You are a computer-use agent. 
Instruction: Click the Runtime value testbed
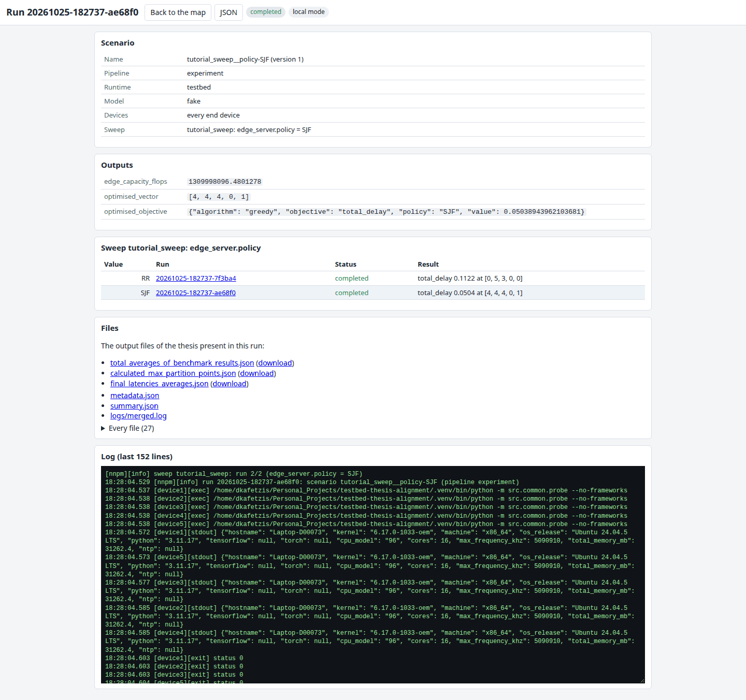click(x=199, y=87)
